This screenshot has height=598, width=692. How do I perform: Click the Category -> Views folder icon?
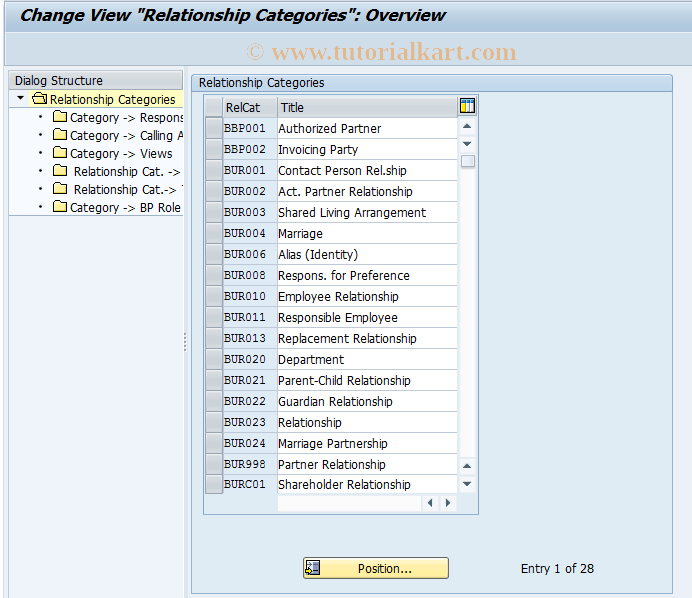coord(60,153)
